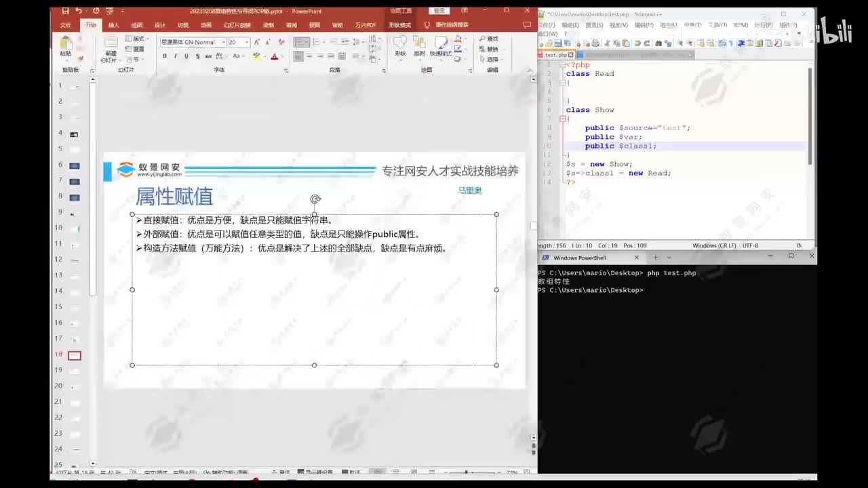
Task: Save the PowerPoint presentation
Action: click(x=65, y=11)
